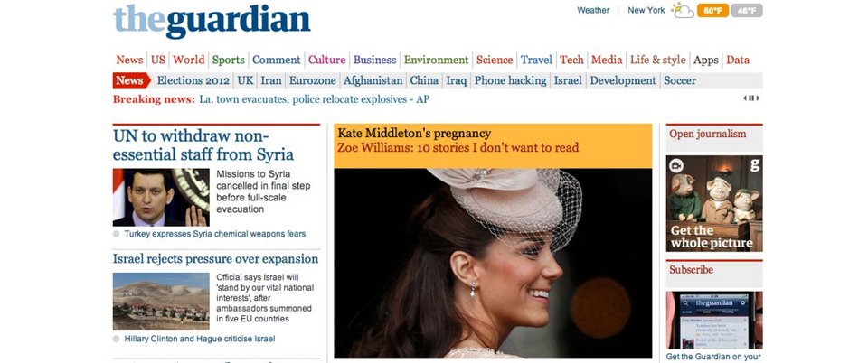Click grey bullet beside Turkey Syria story
Image resolution: width=868 pixels, height=363 pixels.
tap(117, 234)
